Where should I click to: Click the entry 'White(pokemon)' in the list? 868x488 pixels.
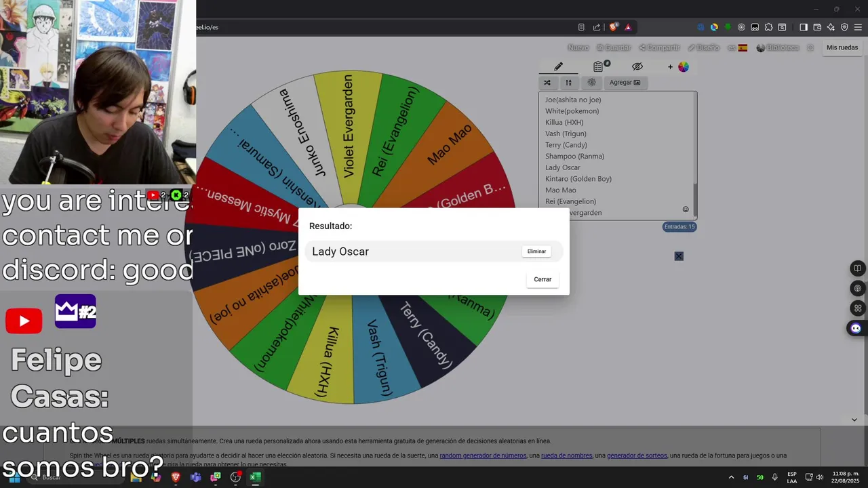572,111
